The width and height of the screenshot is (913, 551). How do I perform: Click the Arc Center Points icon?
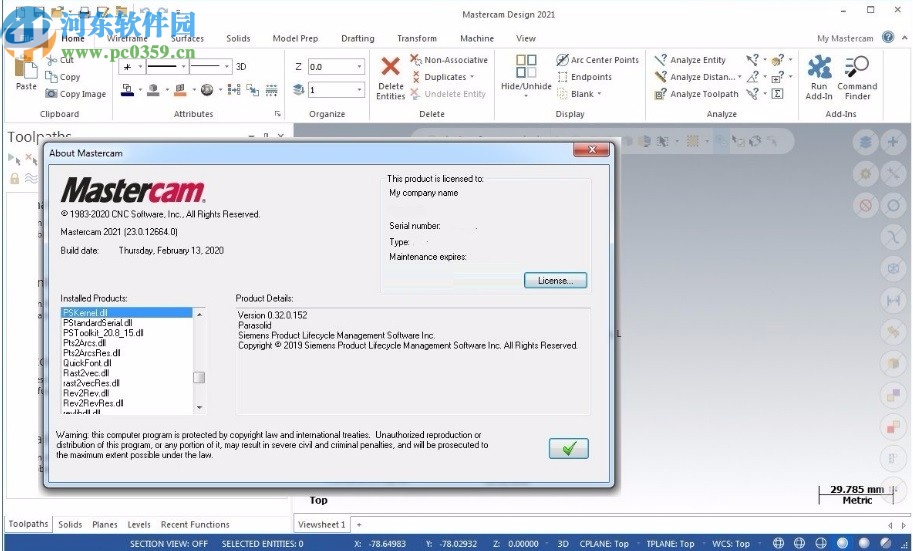(x=562, y=59)
